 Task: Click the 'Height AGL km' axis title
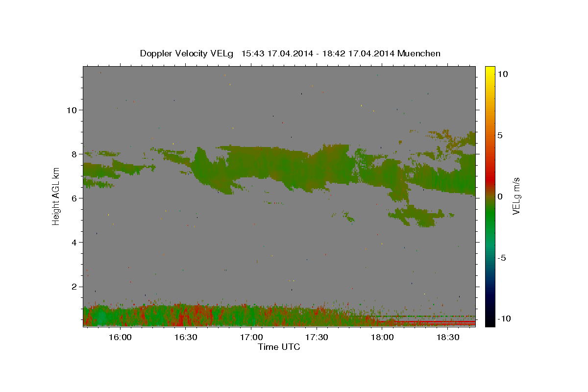[x=56, y=196]
